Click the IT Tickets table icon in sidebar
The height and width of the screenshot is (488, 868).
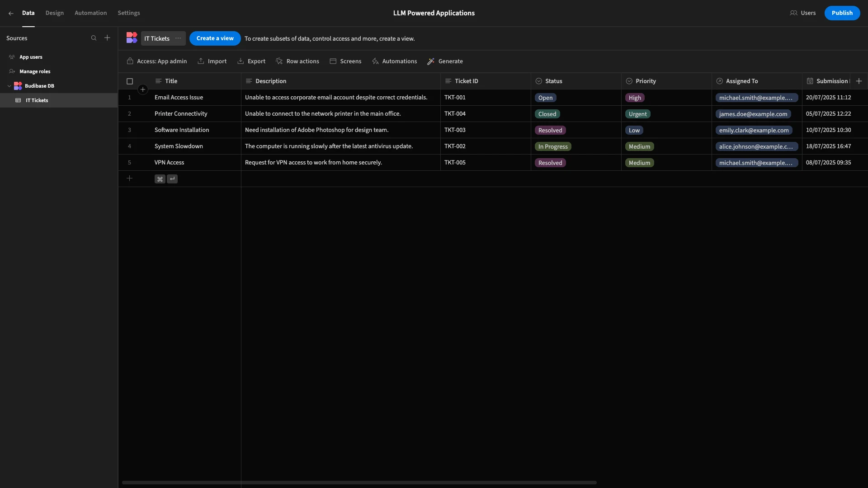coord(18,100)
